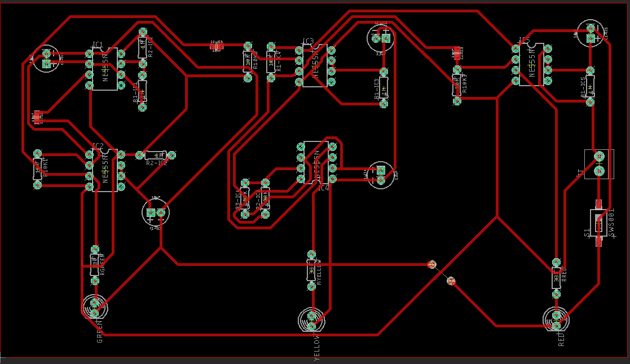Click the R1-IC1 resistor
The height and width of the screenshot is (364, 630).
[x=142, y=91]
